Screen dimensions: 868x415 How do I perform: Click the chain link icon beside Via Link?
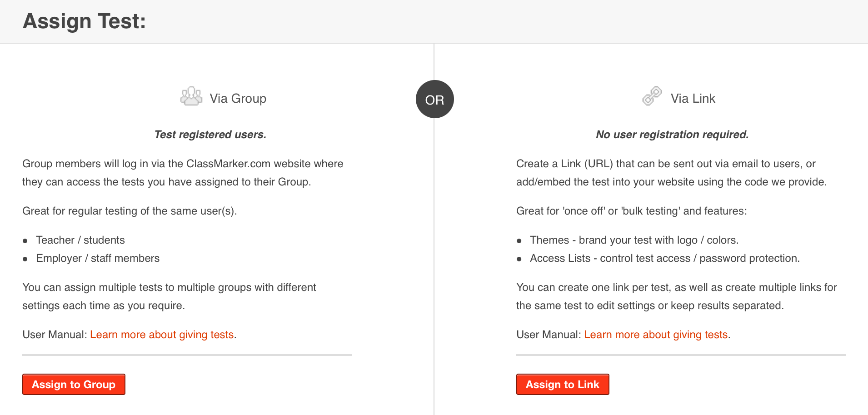[652, 96]
